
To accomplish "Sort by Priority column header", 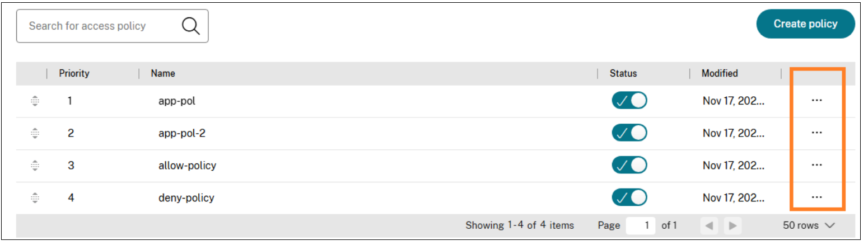I will coord(74,73).
